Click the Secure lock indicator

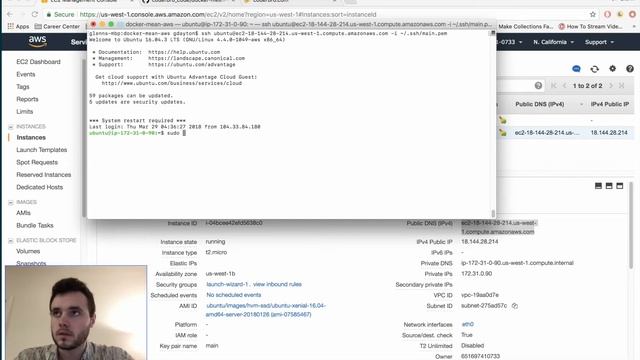(60, 14)
